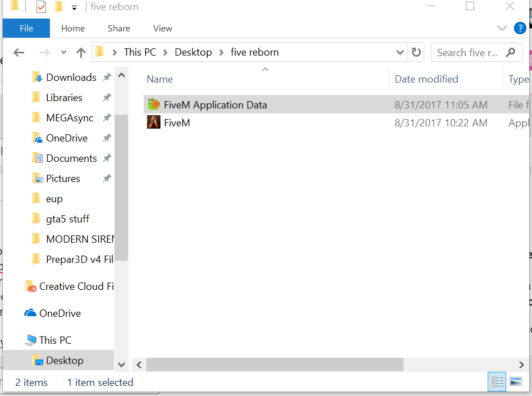Expand the chevron after This PC breadcrumb

pyautogui.click(x=165, y=52)
